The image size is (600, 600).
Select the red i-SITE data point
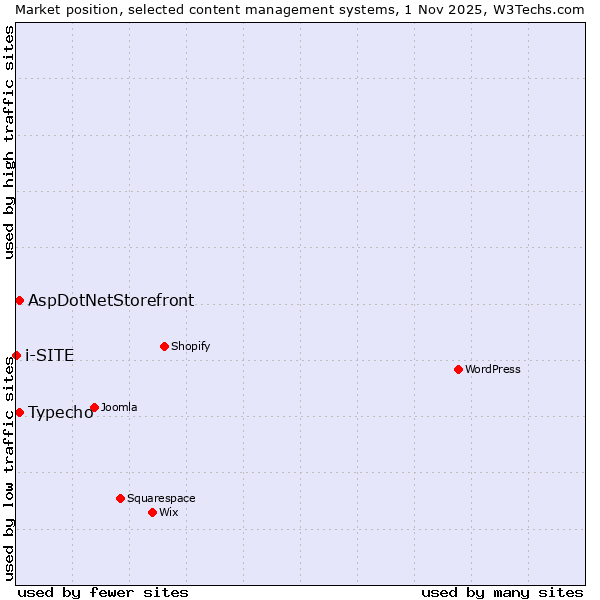(x=16, y=355)
